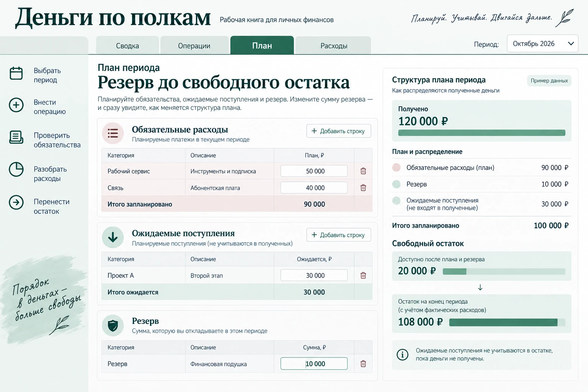
Task: Click the 100 000 ₽ planned total value
Action: coord(551,225)
